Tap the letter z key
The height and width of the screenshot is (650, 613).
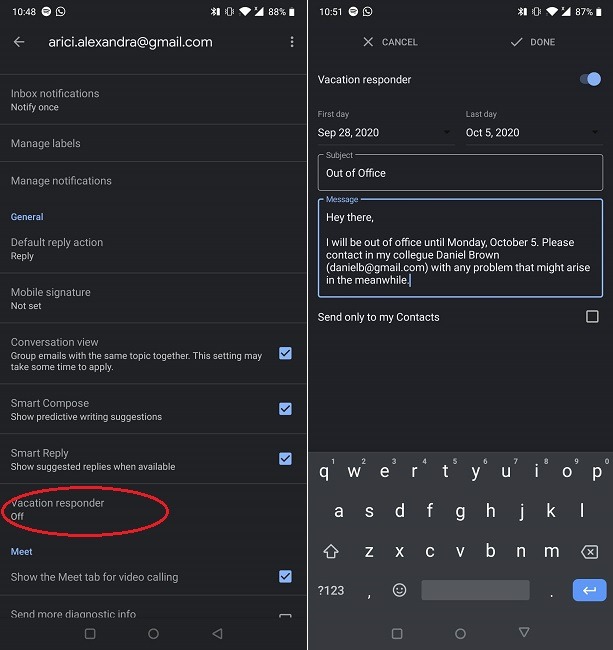[369, 551]
